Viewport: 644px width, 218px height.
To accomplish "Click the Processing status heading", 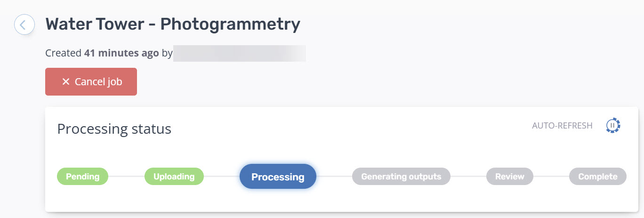I will tap(114, 129).
